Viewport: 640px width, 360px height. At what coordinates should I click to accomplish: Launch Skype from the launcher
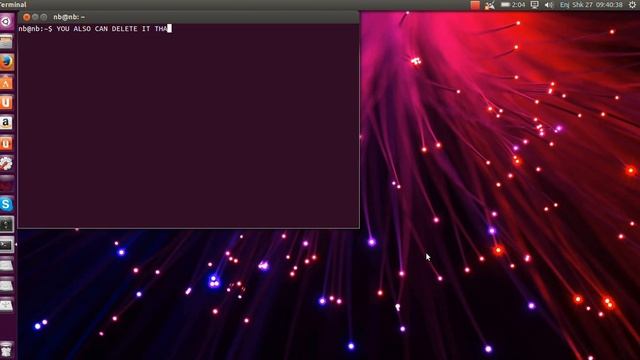[x=6, y=204]
